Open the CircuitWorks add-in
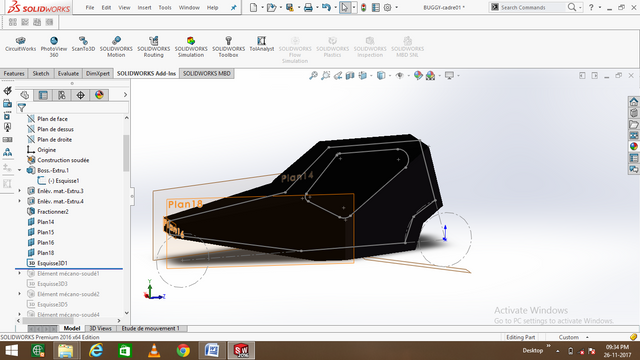Viewport: 640px width, 360px height. pyautogui.click(x=20, y=44)
